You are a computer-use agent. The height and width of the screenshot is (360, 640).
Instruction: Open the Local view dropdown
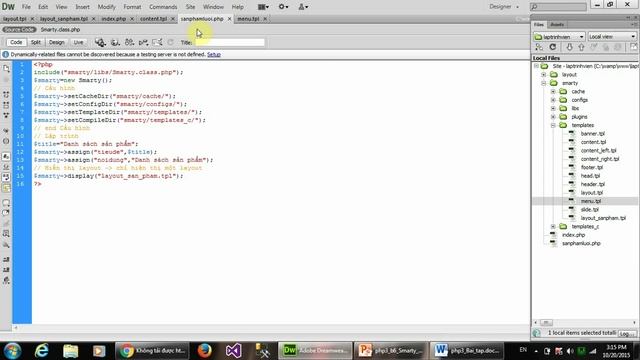point(612,37)
